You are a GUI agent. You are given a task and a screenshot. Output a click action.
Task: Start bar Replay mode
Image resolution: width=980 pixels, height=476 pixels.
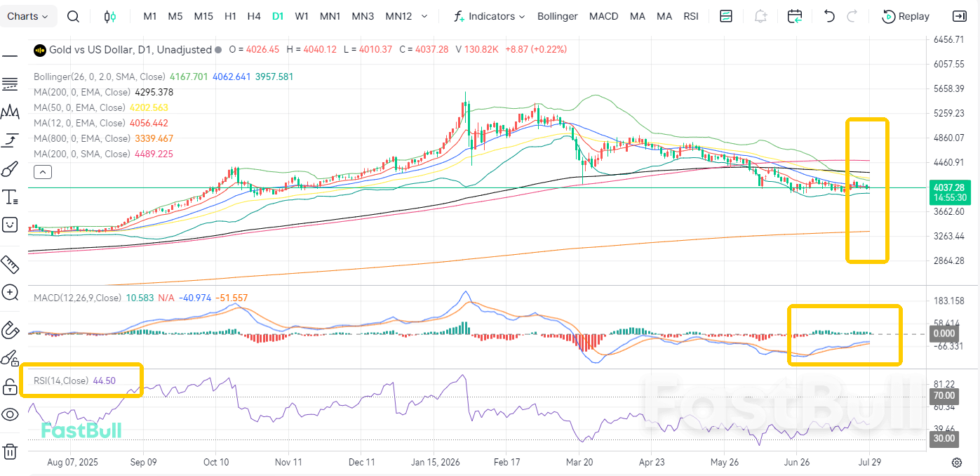pos(906,16)
